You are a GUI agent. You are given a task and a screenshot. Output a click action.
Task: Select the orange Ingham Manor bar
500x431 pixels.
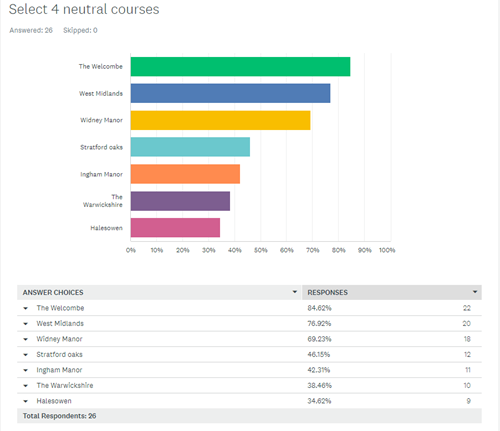click(185, 174)
